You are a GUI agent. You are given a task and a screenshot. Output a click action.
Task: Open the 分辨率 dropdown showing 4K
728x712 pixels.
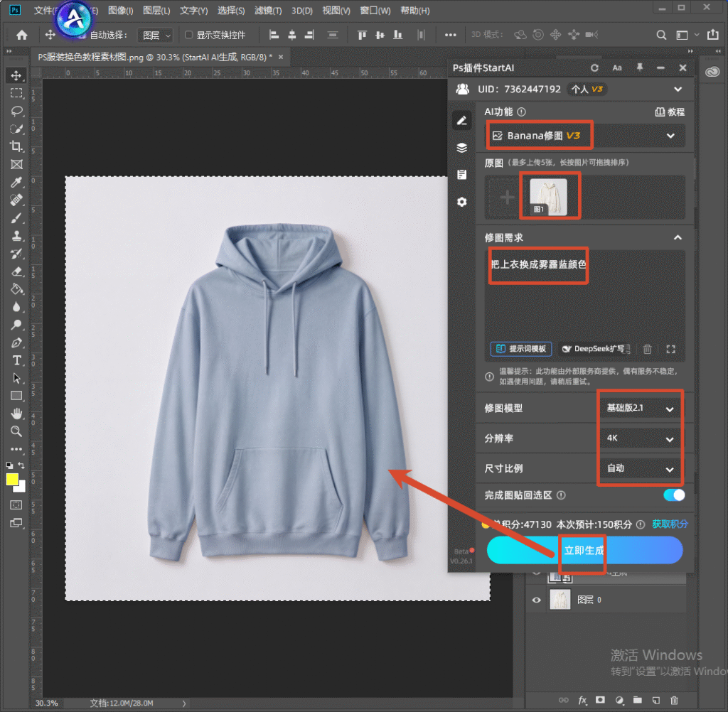click(640, 438)
